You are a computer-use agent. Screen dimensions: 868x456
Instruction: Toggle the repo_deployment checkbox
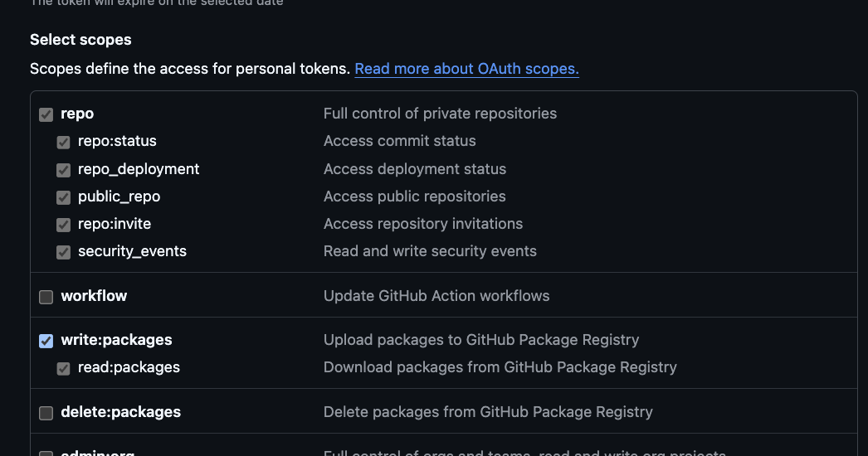[x=63, y=170]
